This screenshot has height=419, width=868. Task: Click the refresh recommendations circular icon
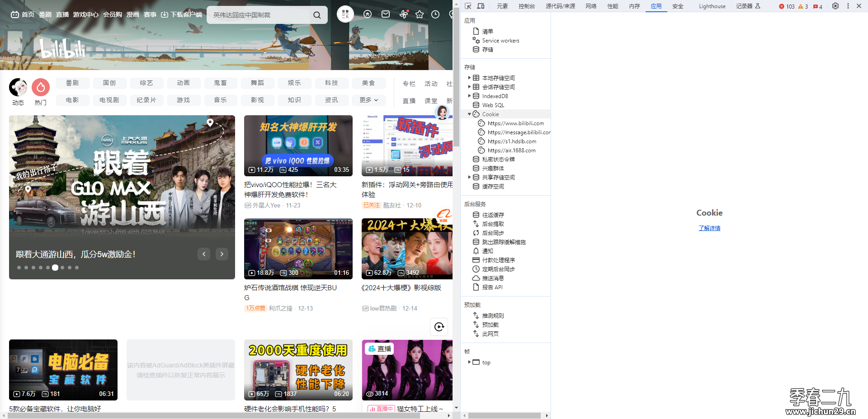click(439, 327)
